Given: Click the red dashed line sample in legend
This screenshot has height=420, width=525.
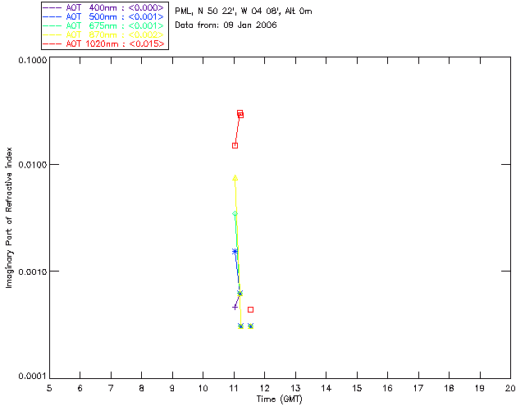Looking at the screenshot, I should (x=52, y=43).
